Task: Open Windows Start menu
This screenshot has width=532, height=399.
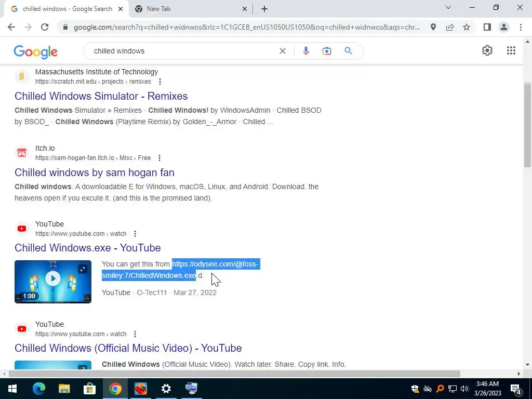Action: pos(12,389)
